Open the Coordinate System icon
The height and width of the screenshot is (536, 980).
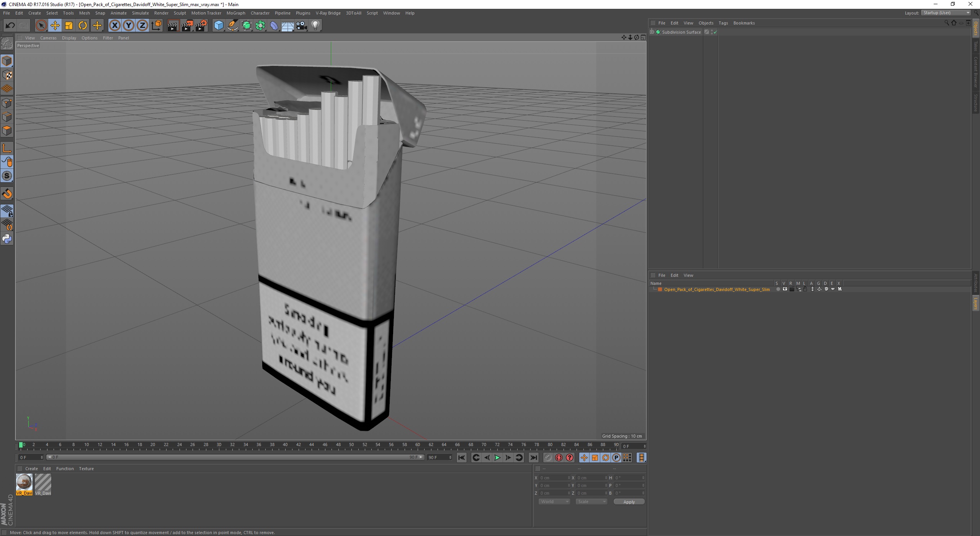[x=156, y=26]
